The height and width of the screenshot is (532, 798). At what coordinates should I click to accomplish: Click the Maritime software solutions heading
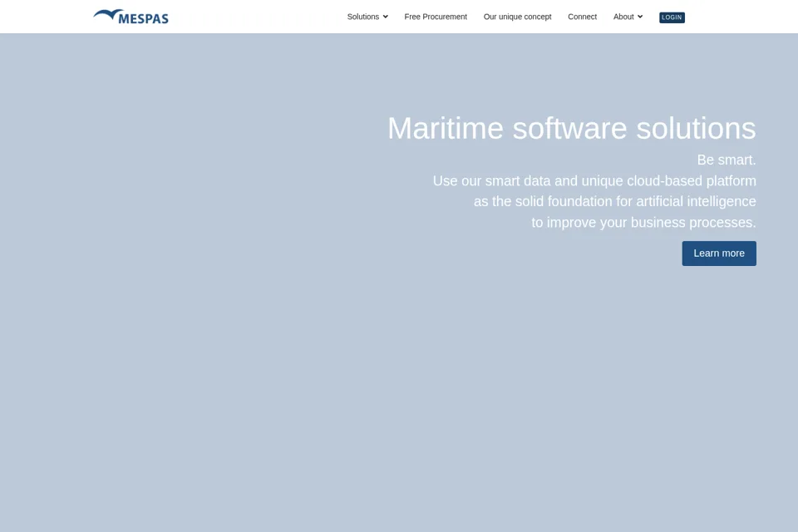click(x=572, y=128)
